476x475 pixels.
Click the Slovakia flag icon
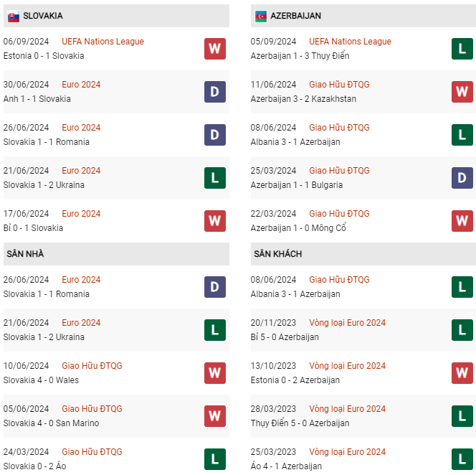pos(14,16)
